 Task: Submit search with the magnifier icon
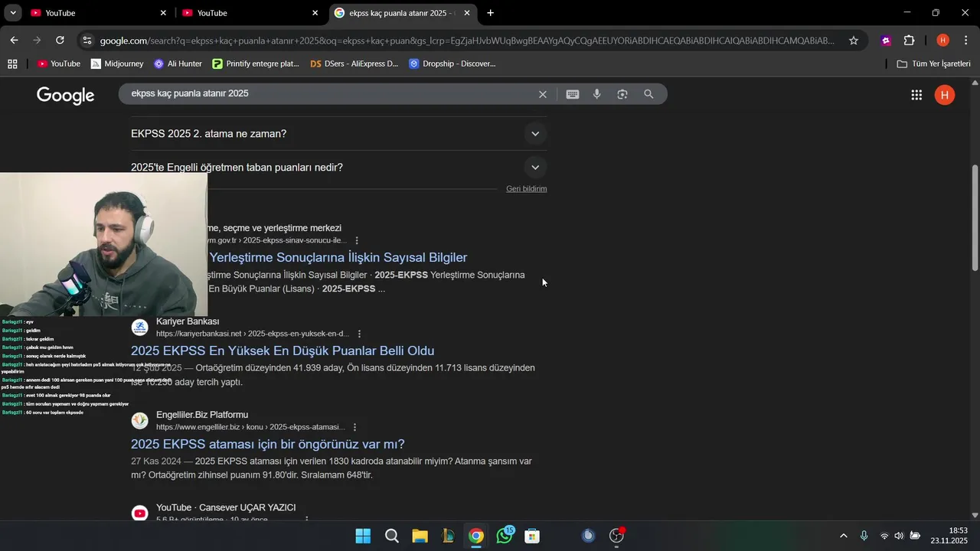(x=648, y=94)
